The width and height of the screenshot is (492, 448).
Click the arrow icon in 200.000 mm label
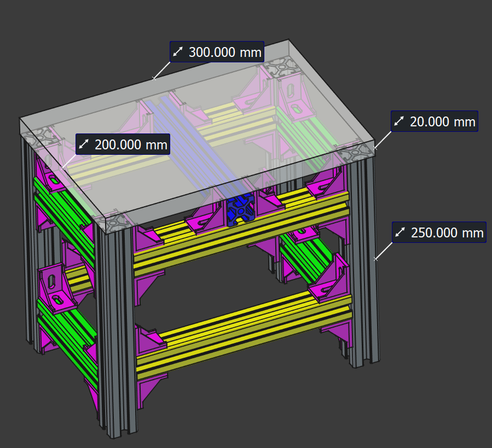pos(84,144)
